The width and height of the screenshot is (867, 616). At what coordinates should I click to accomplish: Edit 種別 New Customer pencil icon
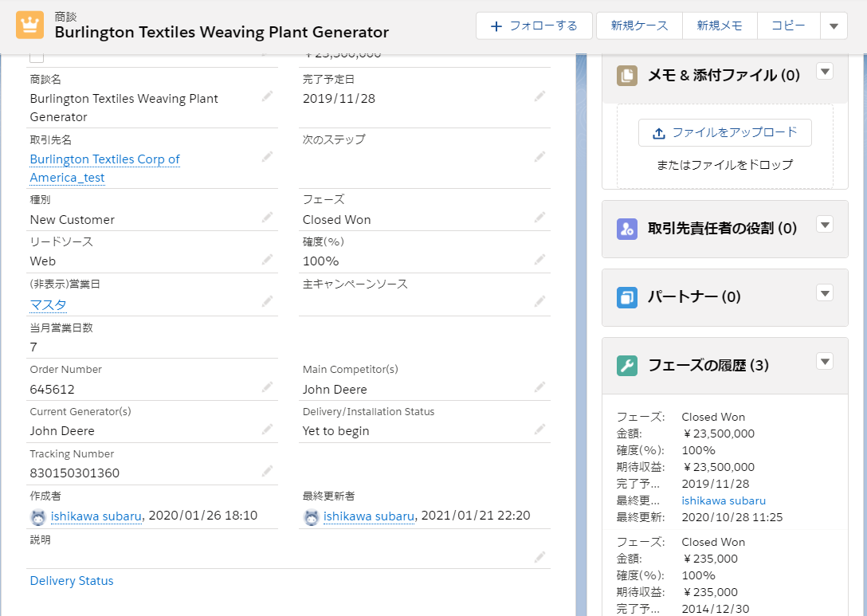[267, 217]
